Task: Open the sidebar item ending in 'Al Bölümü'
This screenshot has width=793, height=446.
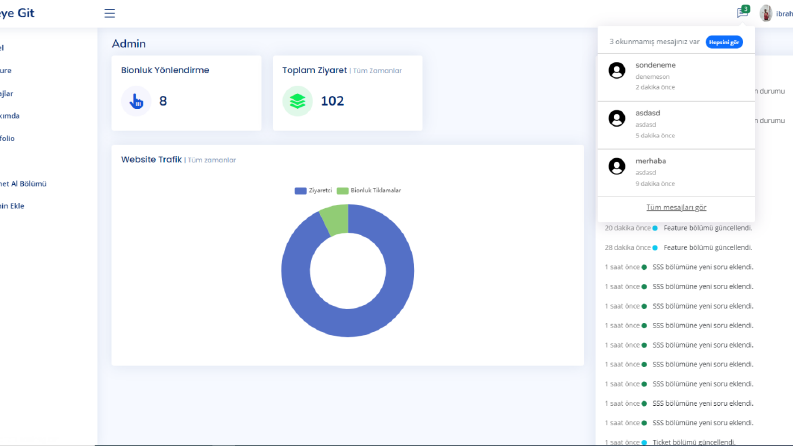Action: click(23, 184)
